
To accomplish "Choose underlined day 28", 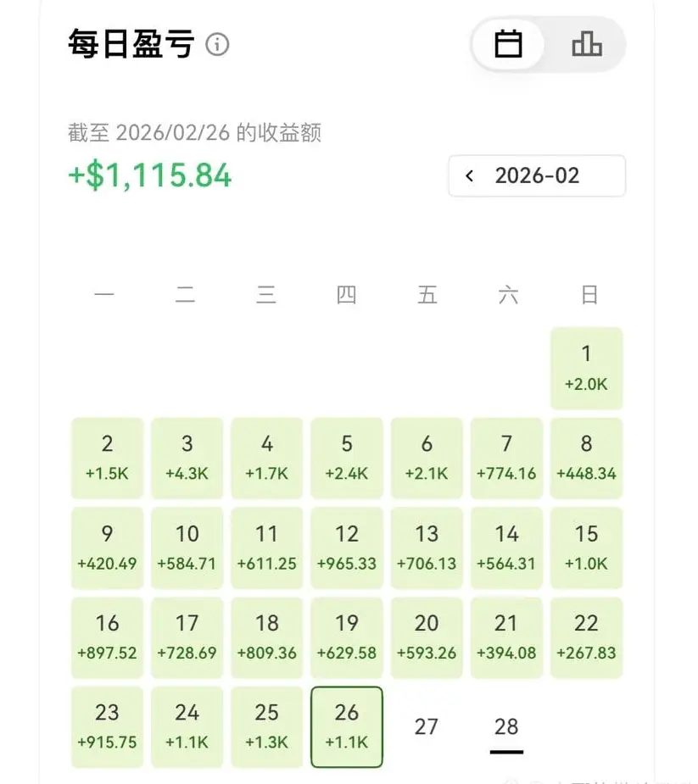I will [506, 727].
